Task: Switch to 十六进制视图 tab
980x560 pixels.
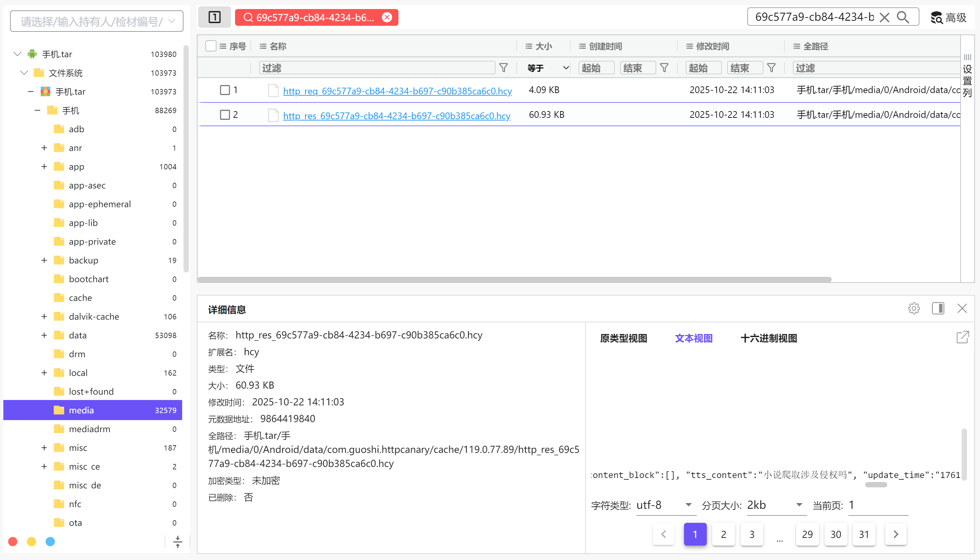Action: tap(768, 338)
